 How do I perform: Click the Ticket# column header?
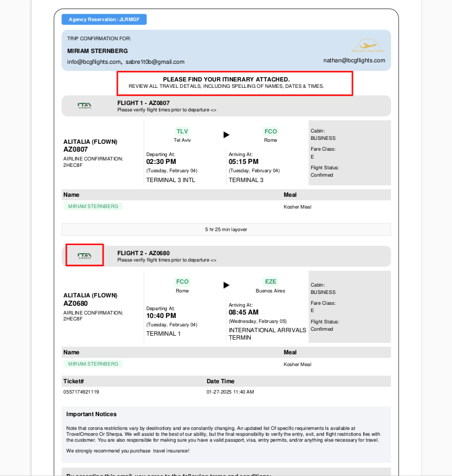point(74,381)
